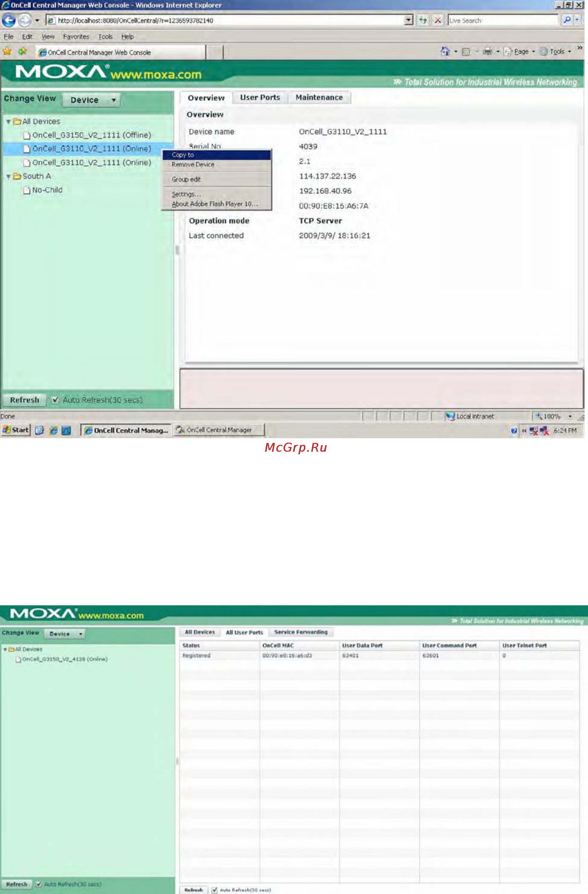Click the Windows Start button

16,430
